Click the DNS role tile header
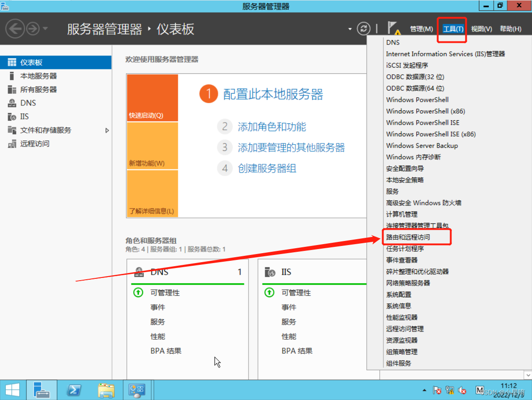The width and height of the screenshot is (532, 400). pyautogui.click(x=188, y=272)
